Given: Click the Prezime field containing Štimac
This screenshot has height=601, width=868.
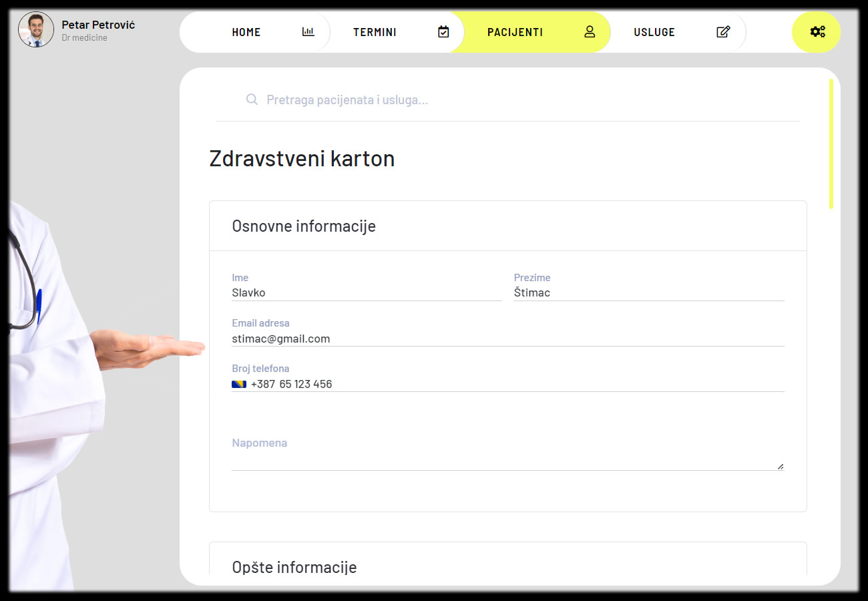Looking at the screenshot, I should [648, 292].
